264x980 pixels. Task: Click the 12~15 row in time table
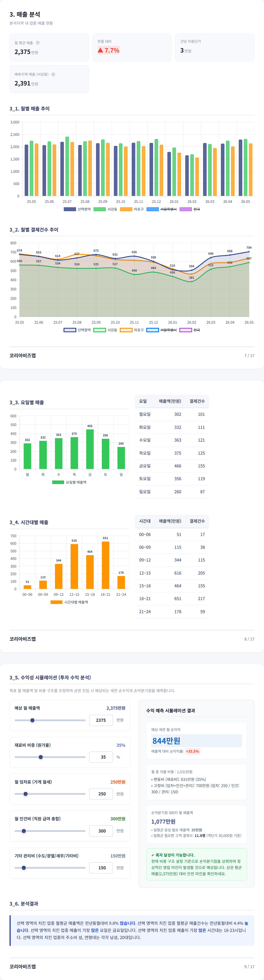pos(172,573)
